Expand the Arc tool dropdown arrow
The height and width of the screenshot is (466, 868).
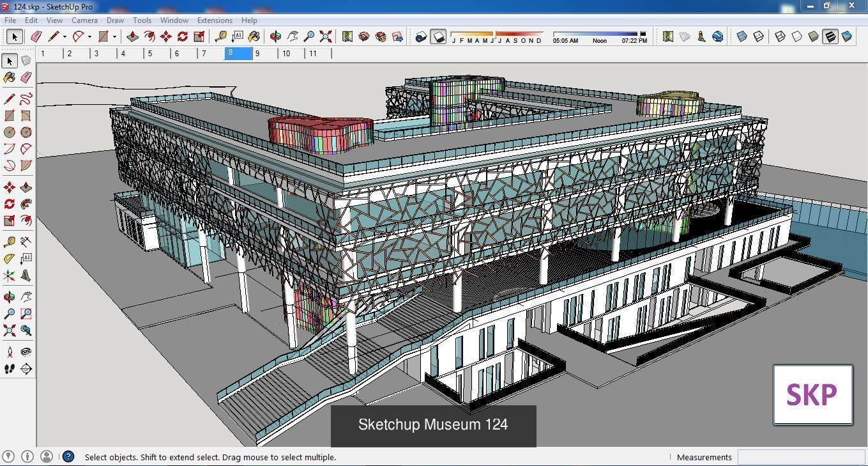89,36
